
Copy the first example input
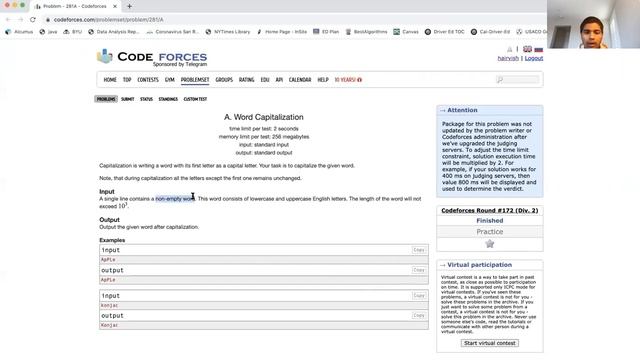click(x=419, y=250)
